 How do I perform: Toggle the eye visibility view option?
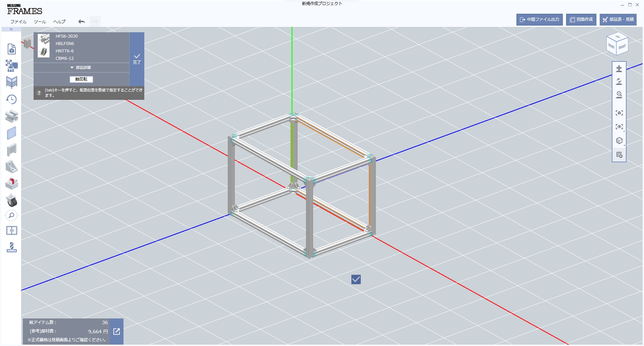[619, 127]
